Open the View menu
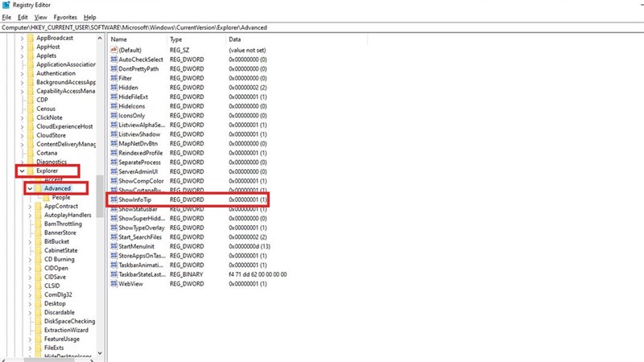 [x=41, y=17]
